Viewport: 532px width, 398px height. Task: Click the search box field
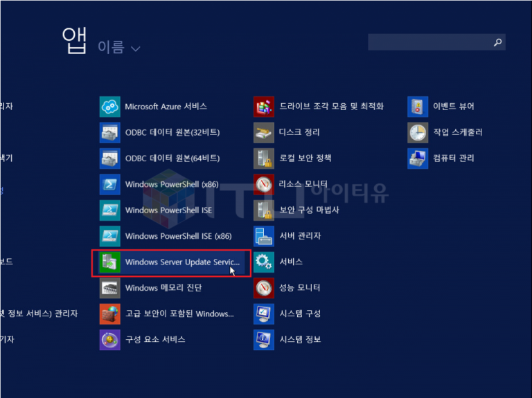tap(429, 42)
